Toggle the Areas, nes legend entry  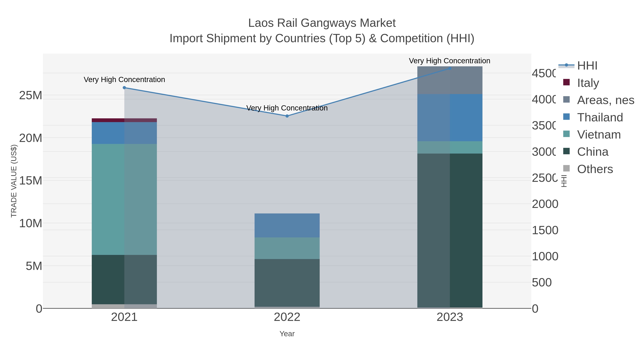[599, 100]
